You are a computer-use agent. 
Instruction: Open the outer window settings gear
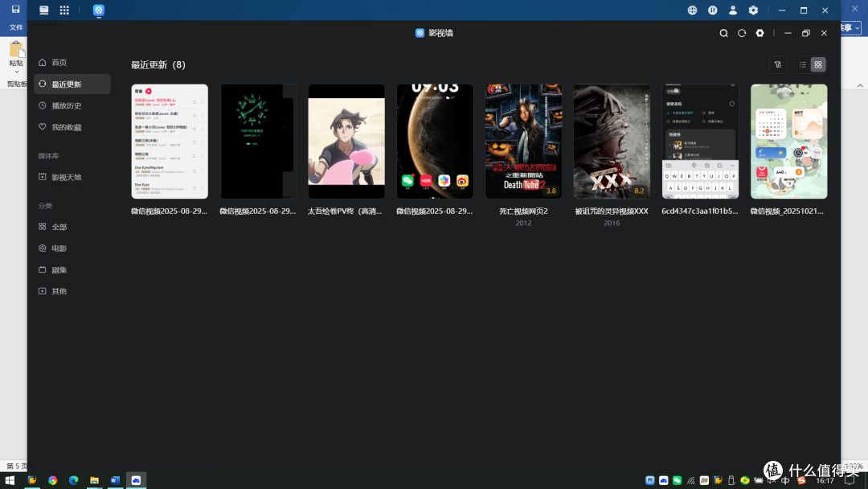click(753, 10)
